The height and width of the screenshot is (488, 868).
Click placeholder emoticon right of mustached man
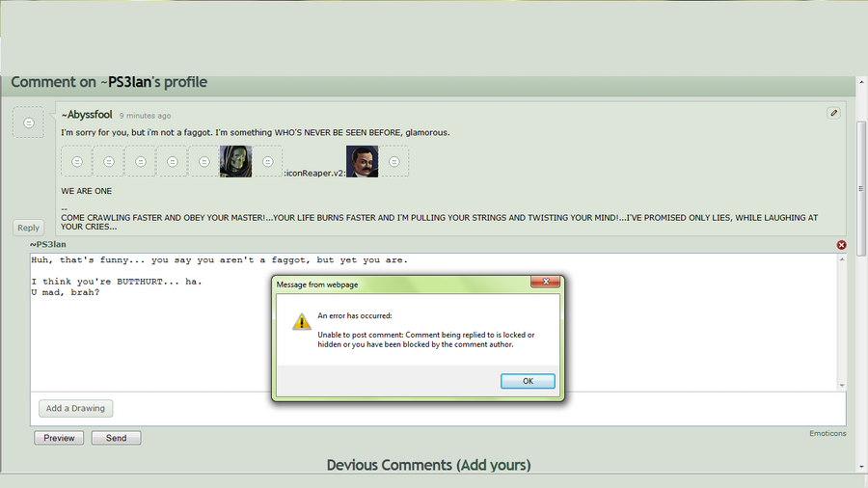point(393,162)
